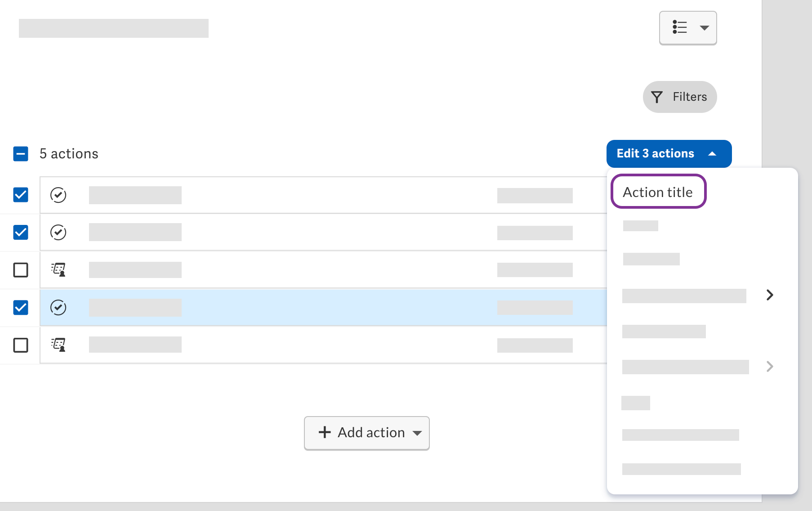Click the training icon in third row

click(58, 270)
